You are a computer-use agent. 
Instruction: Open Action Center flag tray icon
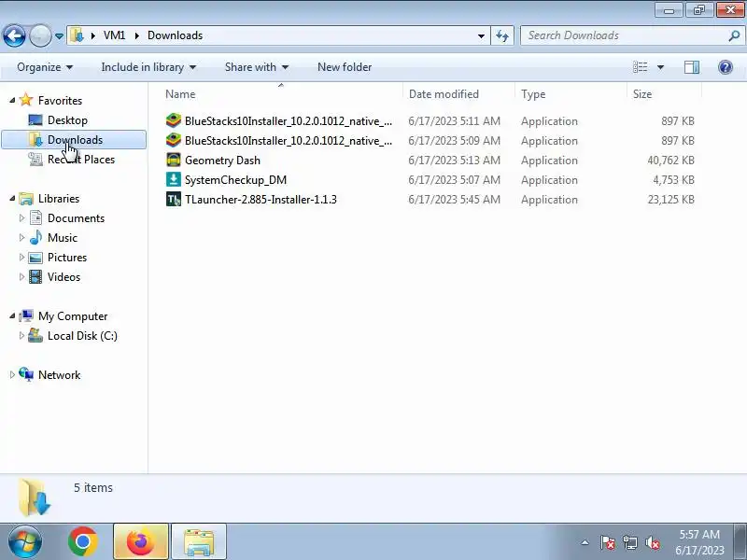608,542
